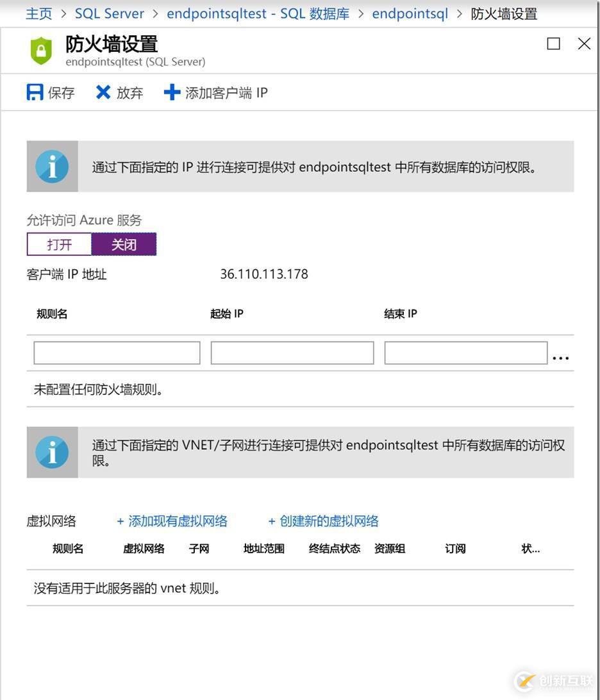Focus the 规则名 input field
The height and width of the screenshot is (700, 600).
117,353
